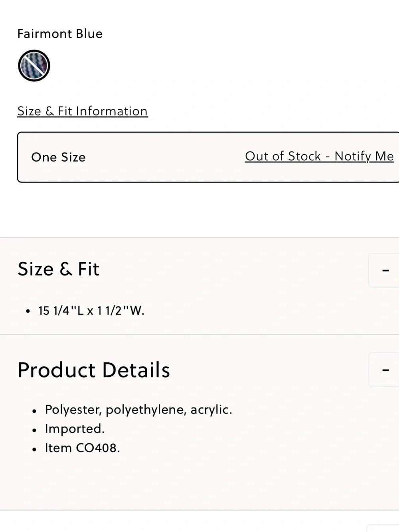Open the Size & Fit Information link
This screenshot has width=399, height=532.
tap(83, 111)
